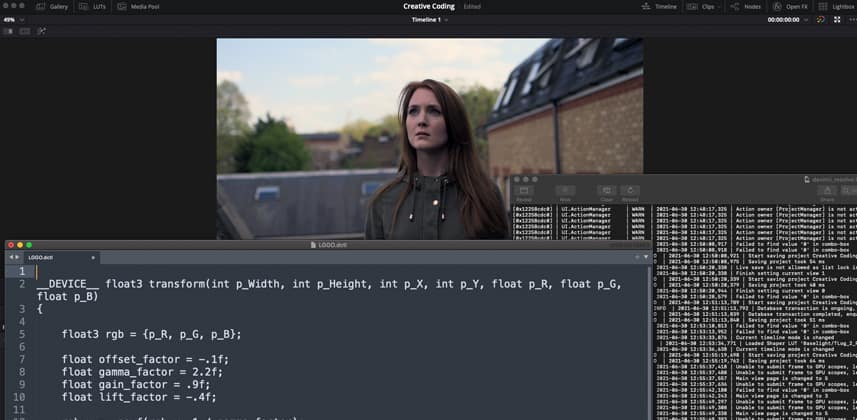
Task: Click Reload in the console log window
Action: coord(630,193)
